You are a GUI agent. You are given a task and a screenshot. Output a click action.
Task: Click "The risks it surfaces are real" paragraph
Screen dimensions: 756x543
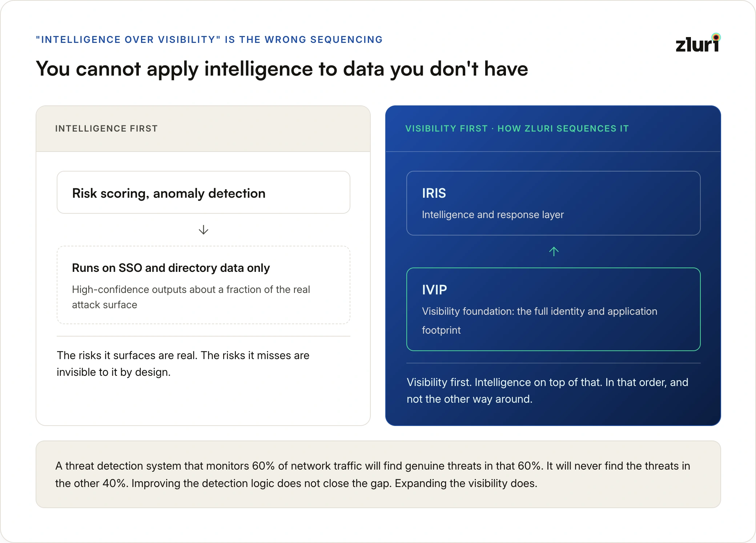coord(183,363)
